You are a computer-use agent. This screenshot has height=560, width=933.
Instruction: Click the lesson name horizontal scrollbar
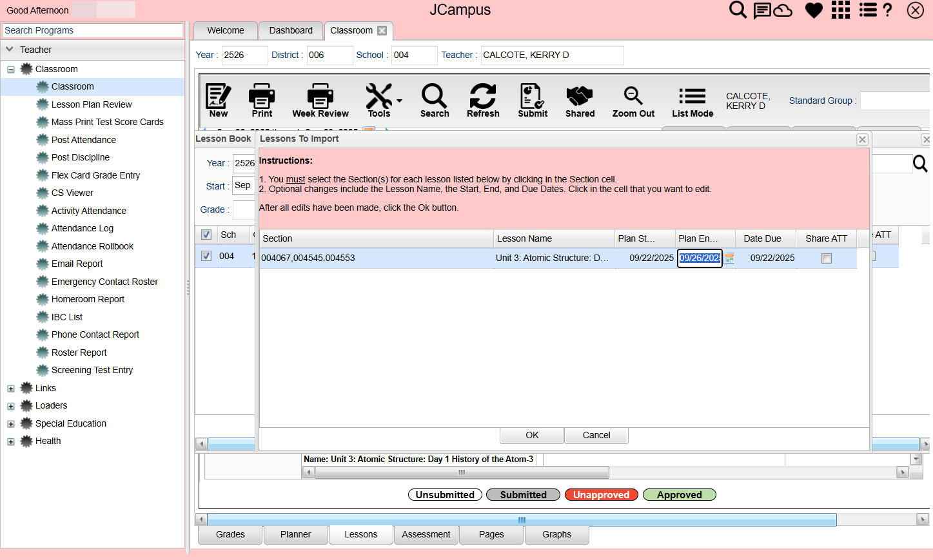click(462, 472)
